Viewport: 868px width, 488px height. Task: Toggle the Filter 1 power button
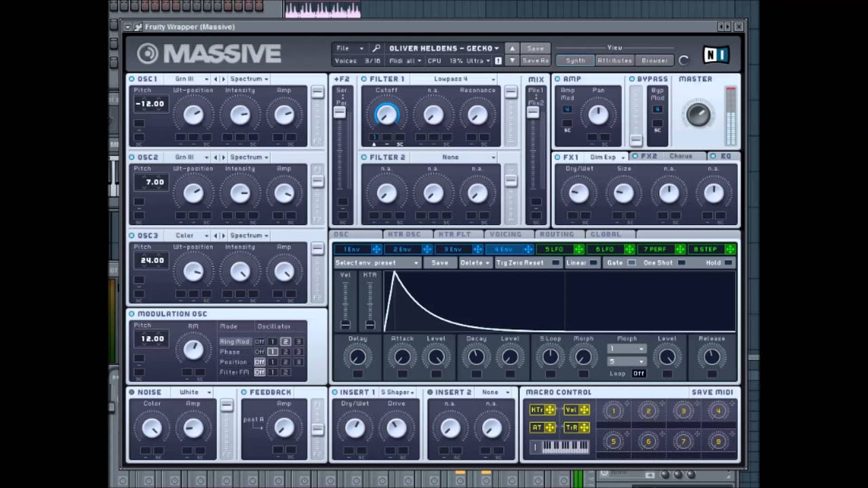coord(364,79)
